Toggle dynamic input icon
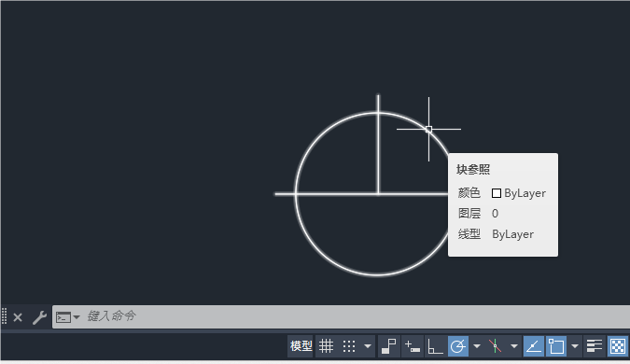Image resolution: width=630 pixels, height=364 pixels. coord(412,346)
